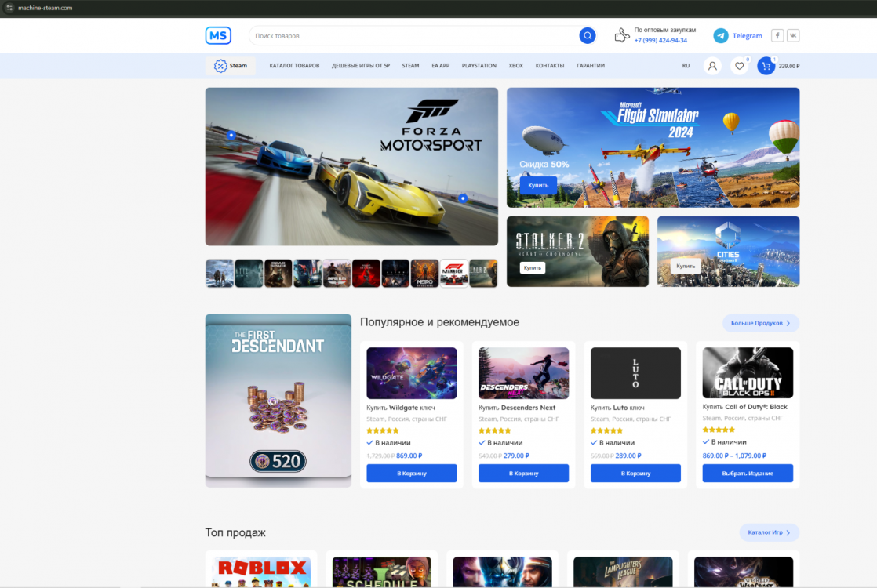Click the MS site logo

click(218, 35)
